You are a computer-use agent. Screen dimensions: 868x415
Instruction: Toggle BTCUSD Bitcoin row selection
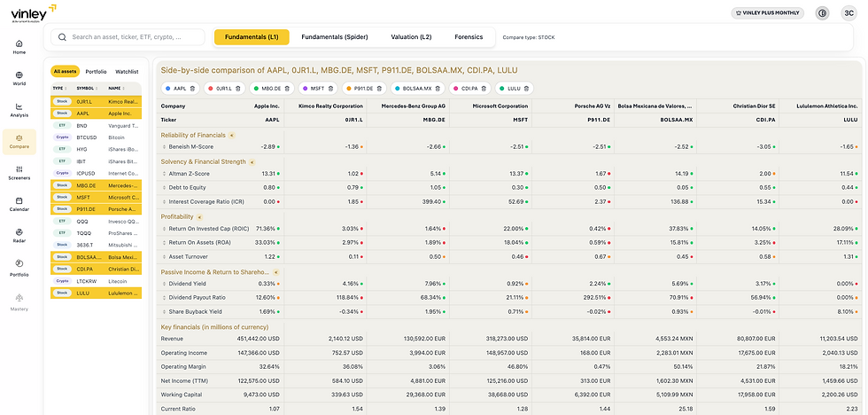point(96,137)
